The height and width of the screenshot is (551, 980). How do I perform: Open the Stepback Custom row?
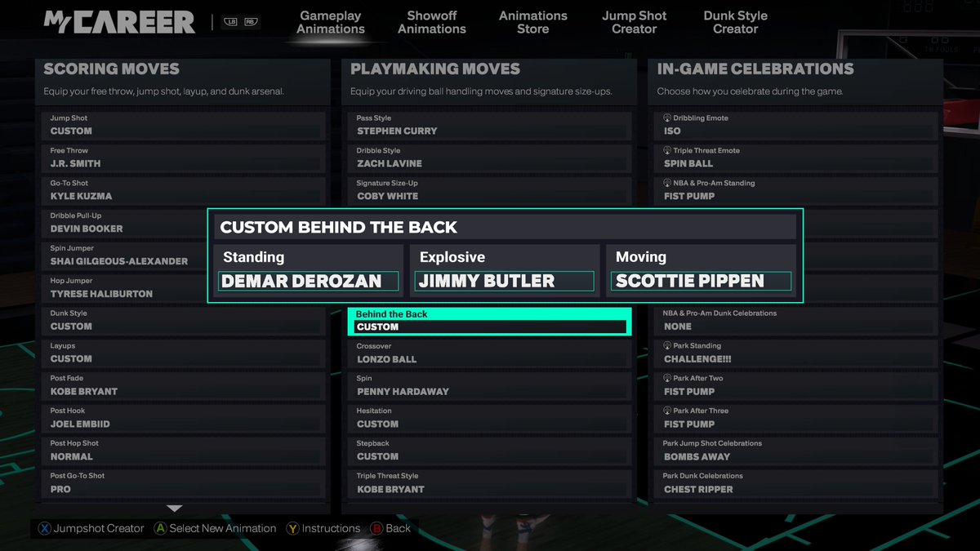(489, 451)
